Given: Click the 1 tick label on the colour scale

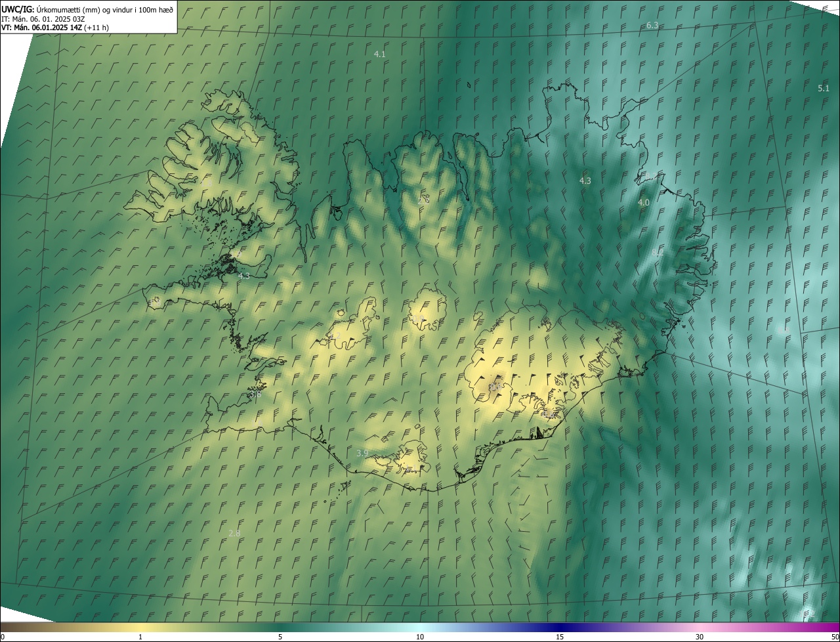Looking at the screenshot, I should coord(140,637).
